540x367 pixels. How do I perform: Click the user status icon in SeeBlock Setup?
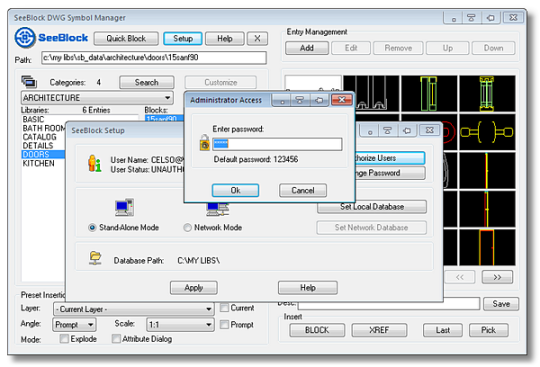[94, 164]
